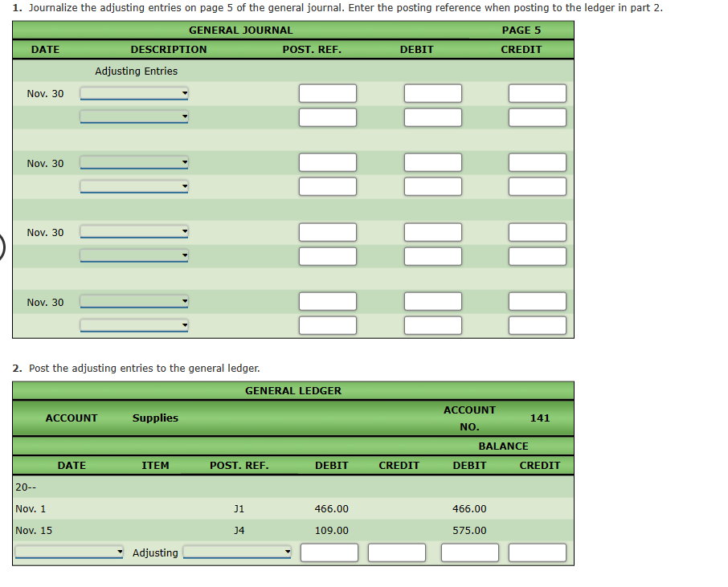This screenshot has height=587, width=728.
Task: Click the J4 posting reference in Supplies ledger
Action: (239, 531)
